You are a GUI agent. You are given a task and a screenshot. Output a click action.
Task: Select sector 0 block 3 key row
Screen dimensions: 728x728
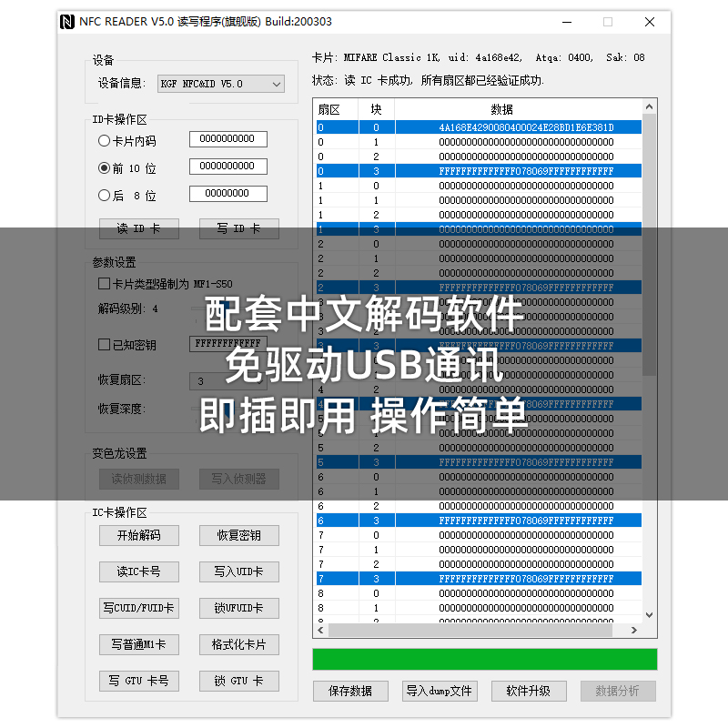click(479, 171)
